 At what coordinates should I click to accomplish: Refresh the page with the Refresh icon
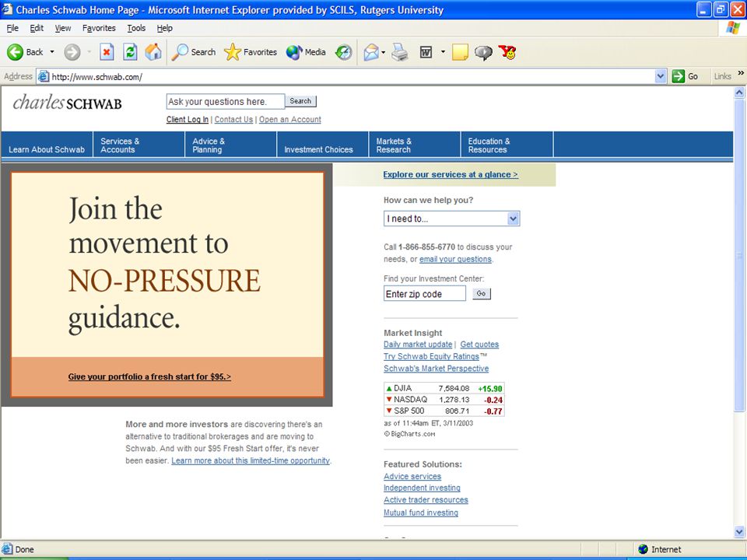[x=130, y=52]
